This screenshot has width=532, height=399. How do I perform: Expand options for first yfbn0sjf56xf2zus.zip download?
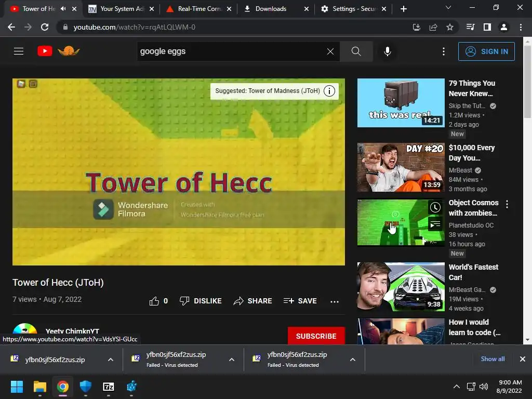coord(111,360)
